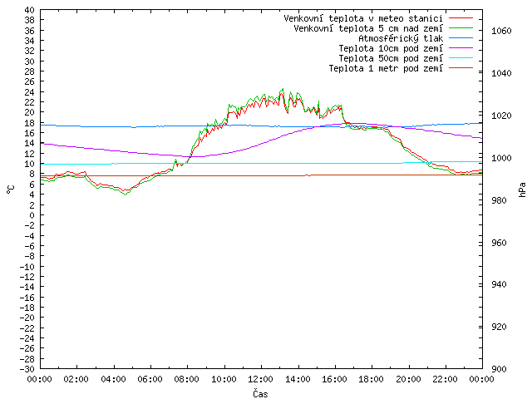Click the -10 °C axis label
Image resolution: width=532 pixels, height=399 pixels.
point(27,266)
